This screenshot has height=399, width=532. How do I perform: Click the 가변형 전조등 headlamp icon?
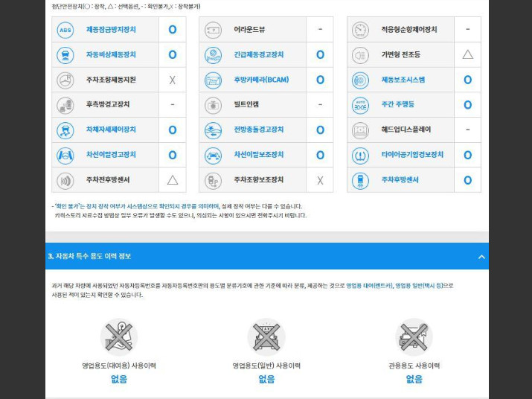(360, 55)
